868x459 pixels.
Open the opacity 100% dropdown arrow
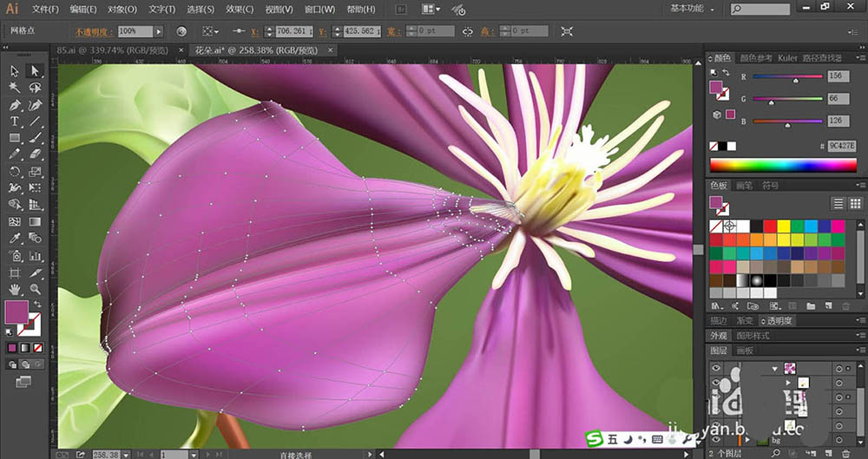coord(159,31)
